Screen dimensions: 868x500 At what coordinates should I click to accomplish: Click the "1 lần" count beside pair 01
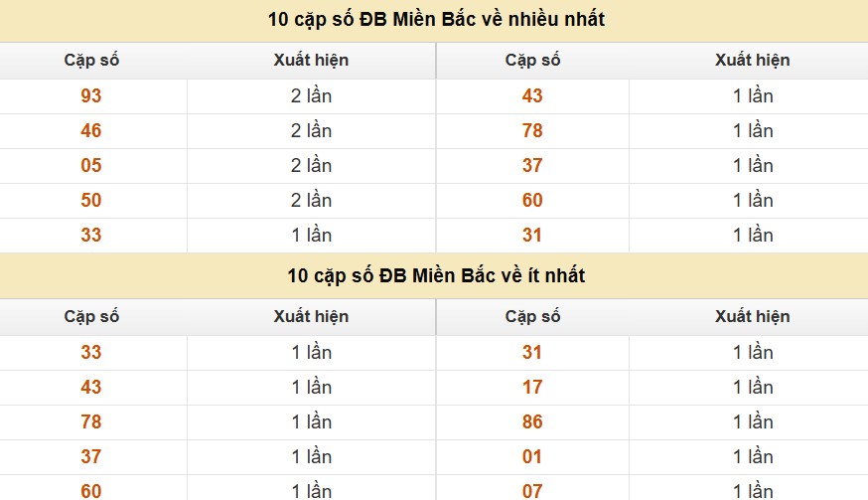tap(753, 456)
